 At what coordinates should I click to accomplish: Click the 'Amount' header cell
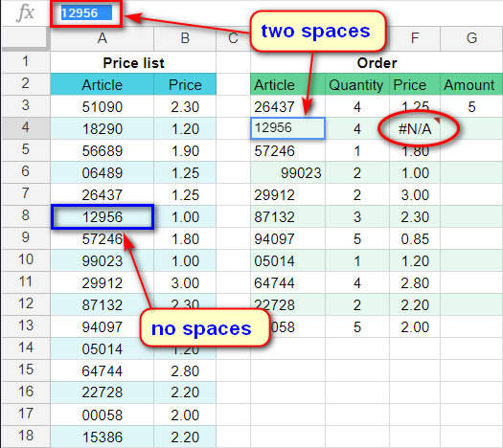pyautogui.click(x=471, y=84)
